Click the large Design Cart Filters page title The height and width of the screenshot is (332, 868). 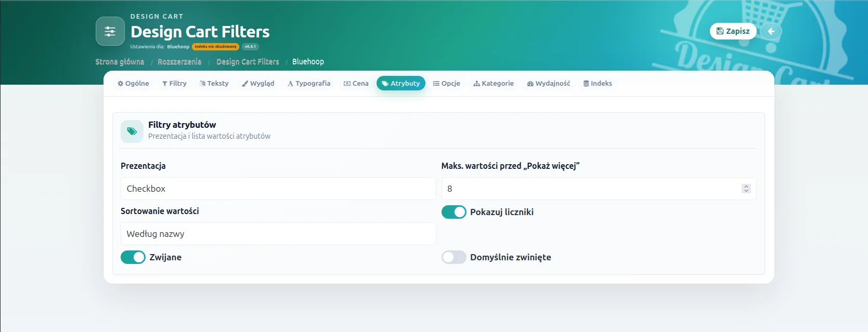[x=200, y=32]
